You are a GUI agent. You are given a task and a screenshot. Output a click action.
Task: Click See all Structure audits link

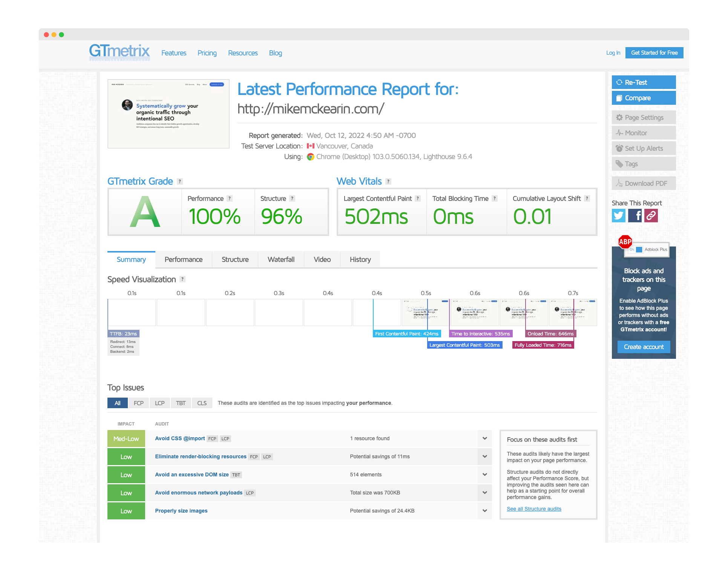(534, 509)
